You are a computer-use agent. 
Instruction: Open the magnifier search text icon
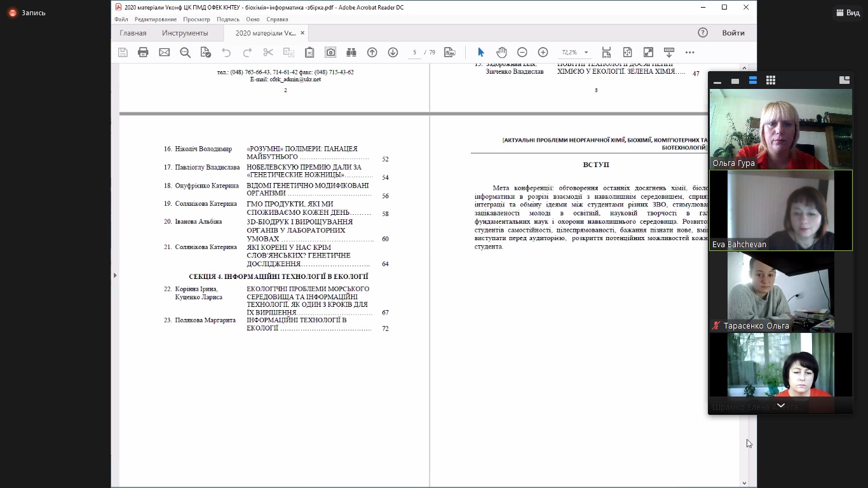(x=185, y=52)
